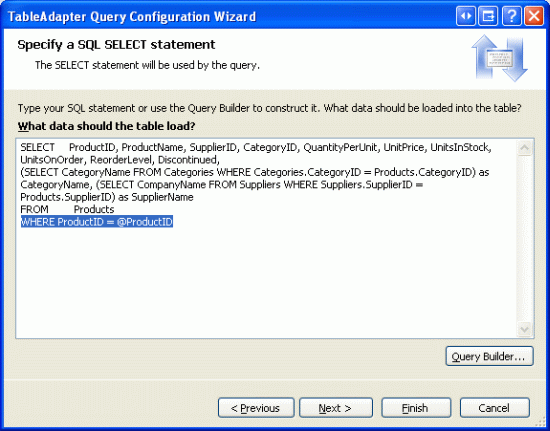
Task: Click the TableAdapter Query Configuration Wizard title bar
Action: (x=228, y=16)
